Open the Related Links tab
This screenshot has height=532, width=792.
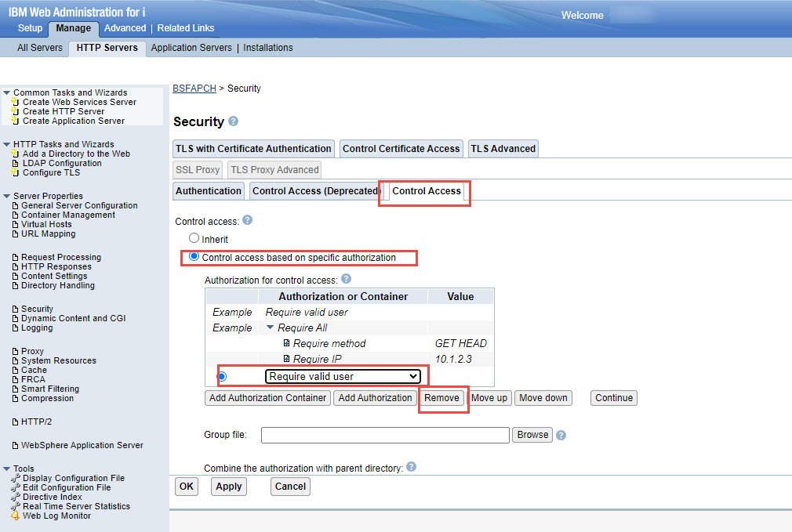[185, 27]
